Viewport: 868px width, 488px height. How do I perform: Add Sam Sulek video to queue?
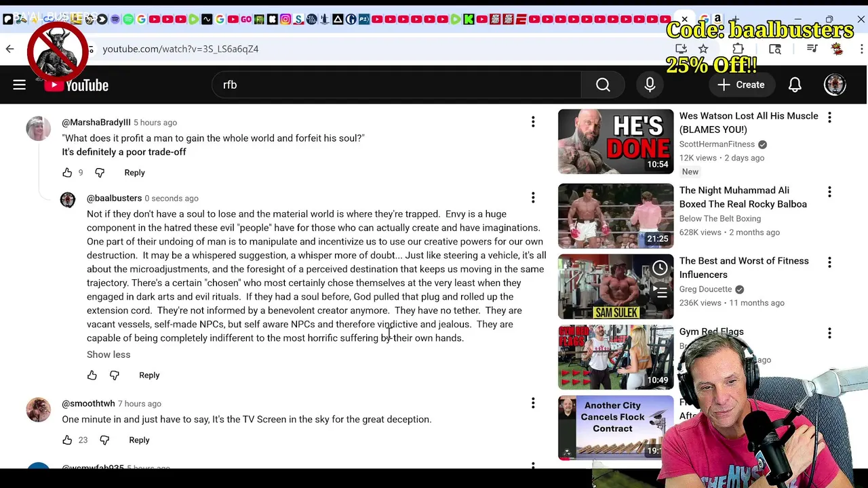pos(660,291)
